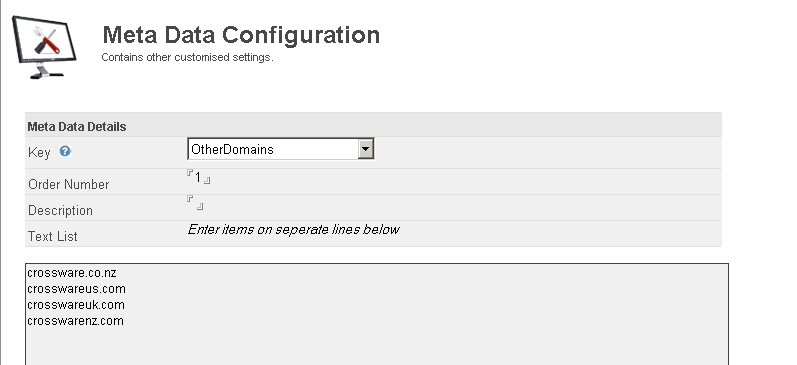Click the 'Enter items on seperate lines' hint

point(294,229)
